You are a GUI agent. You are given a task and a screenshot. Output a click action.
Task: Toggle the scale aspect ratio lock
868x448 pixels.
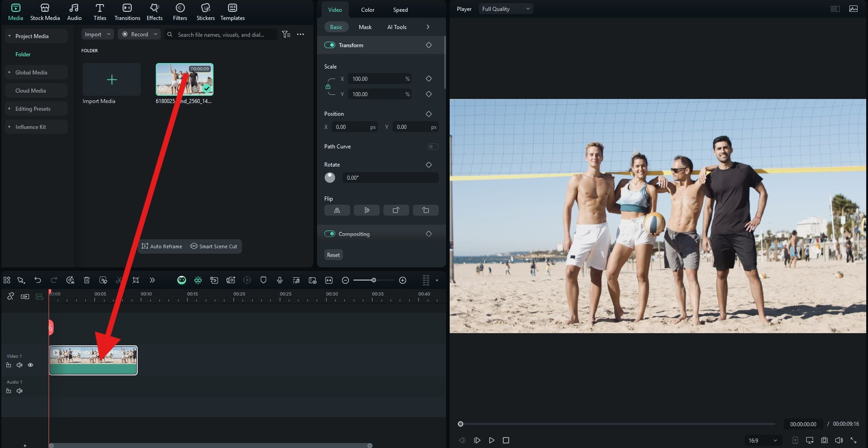tap(328, 86)
